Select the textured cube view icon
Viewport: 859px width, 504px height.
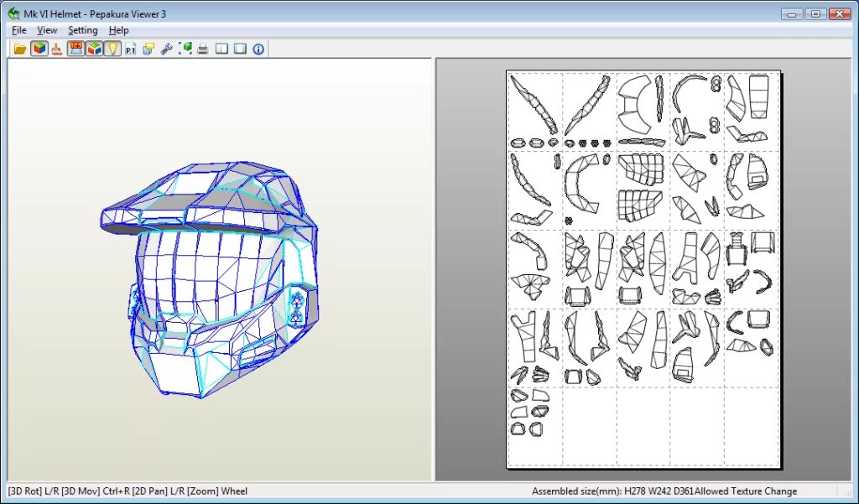(x=38, y=48)
